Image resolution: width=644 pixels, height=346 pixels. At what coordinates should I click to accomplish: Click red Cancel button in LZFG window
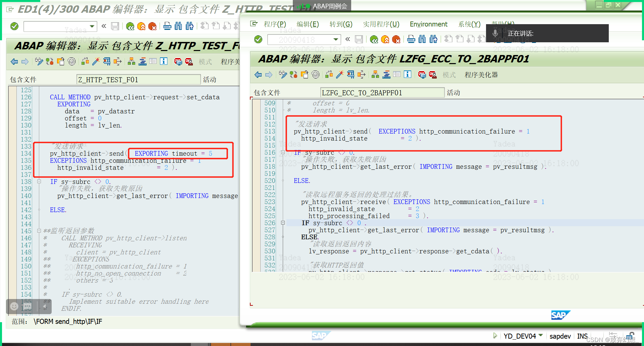pos(396,40)
